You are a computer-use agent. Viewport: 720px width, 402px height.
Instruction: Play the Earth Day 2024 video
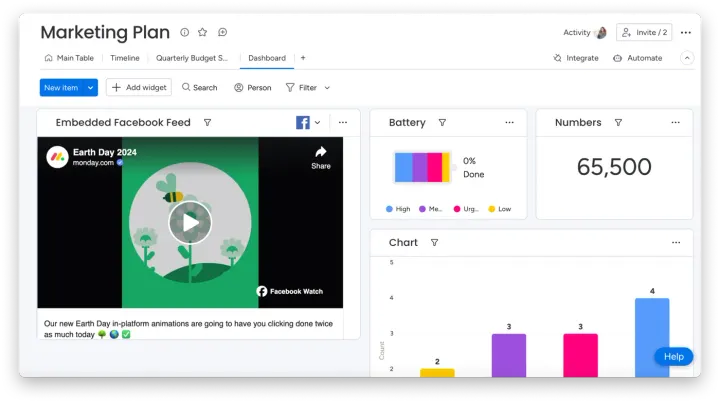point(190,223)
